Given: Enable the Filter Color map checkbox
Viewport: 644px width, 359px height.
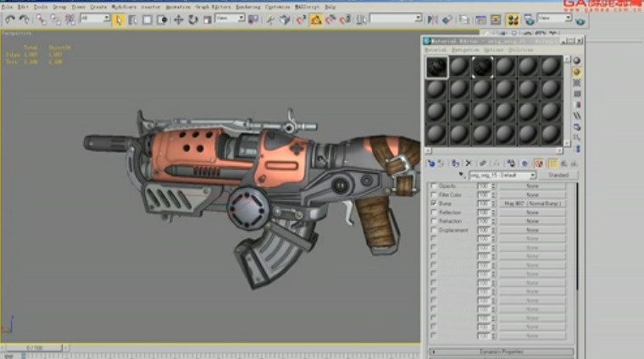Looking at the screenshot, I should point(433,195).
